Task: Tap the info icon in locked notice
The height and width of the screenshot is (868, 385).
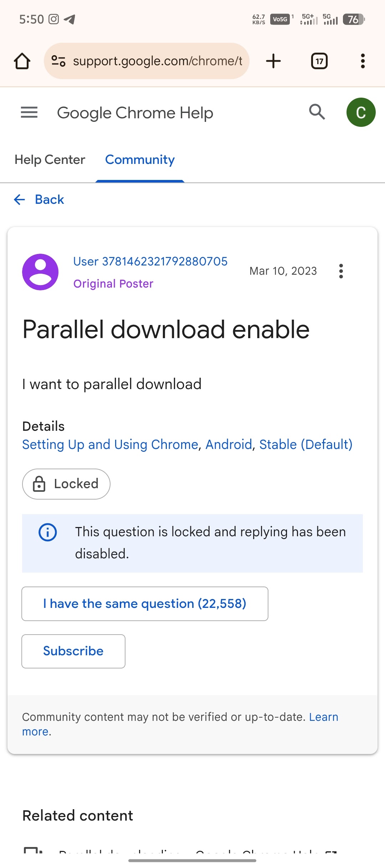Action: click(48, 532)
